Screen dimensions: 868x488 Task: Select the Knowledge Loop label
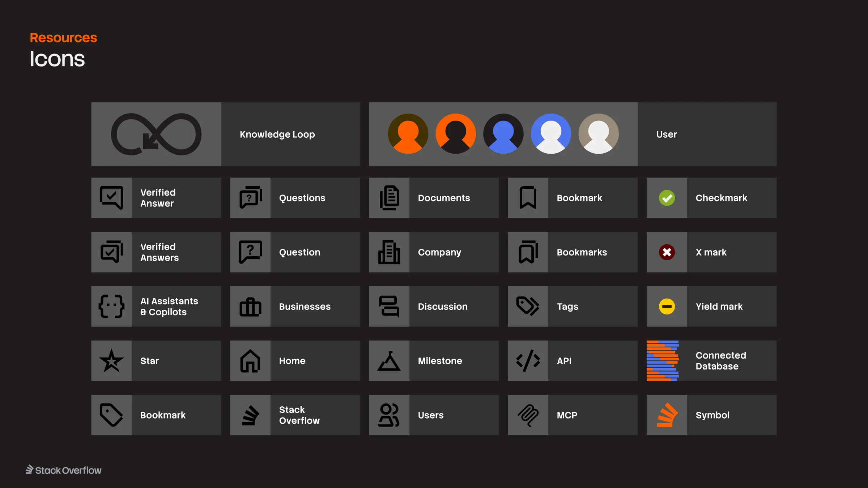(x=277, y=134)
